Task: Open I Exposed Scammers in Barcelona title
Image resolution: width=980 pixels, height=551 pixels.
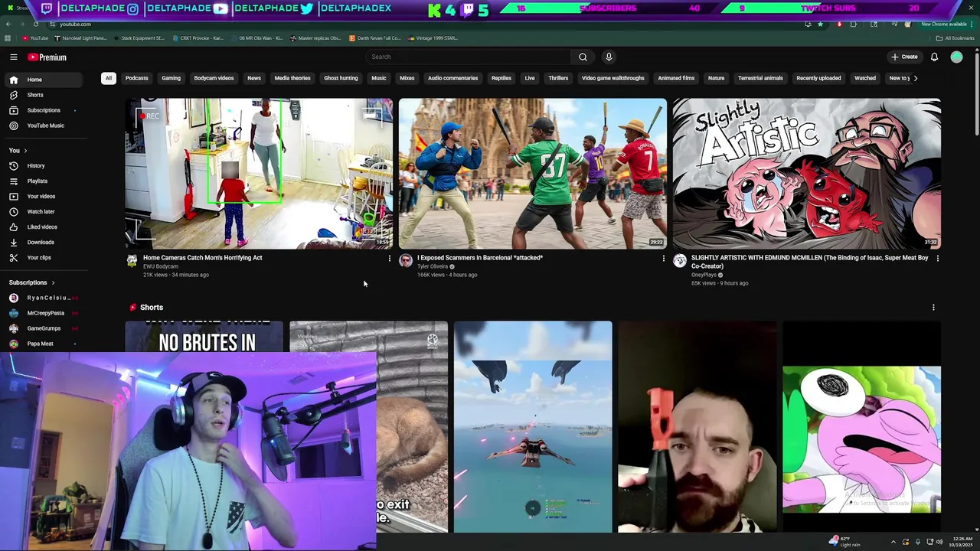Action: [x=480, y=258]
